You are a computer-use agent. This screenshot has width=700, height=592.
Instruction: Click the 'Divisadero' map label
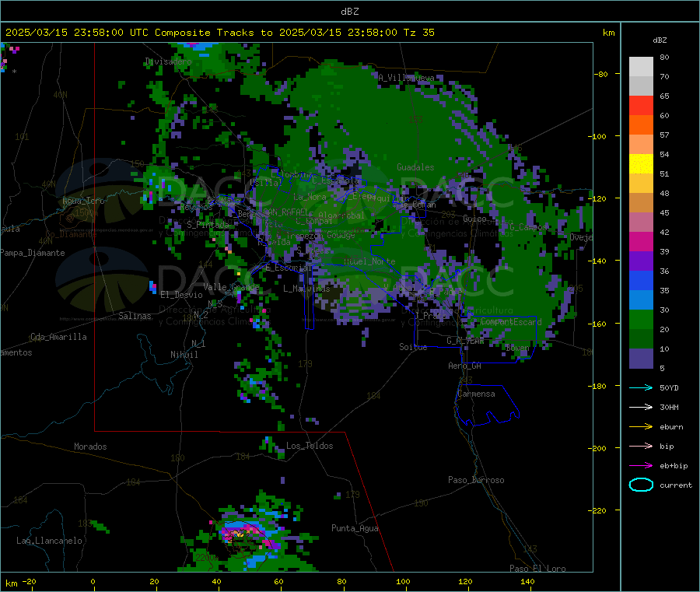(x=168, y=61)
